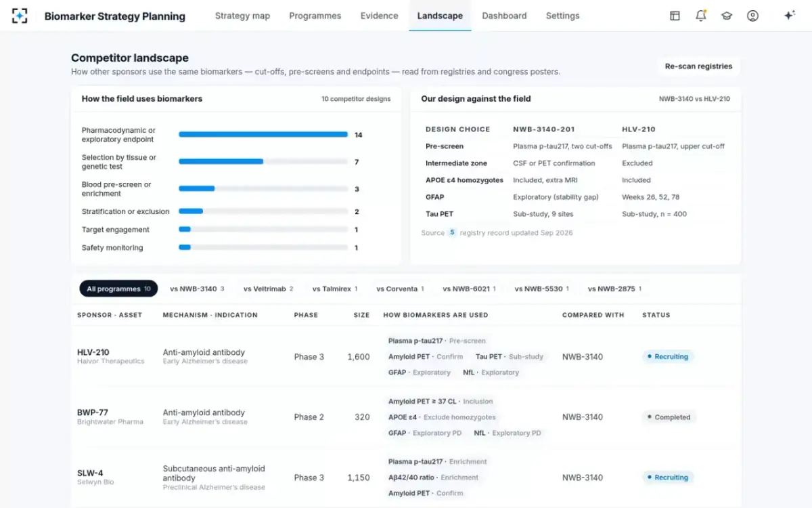This screenshot has height=508, width=812.
Task: Open the user profile icon
Action: tap(752, 16)
